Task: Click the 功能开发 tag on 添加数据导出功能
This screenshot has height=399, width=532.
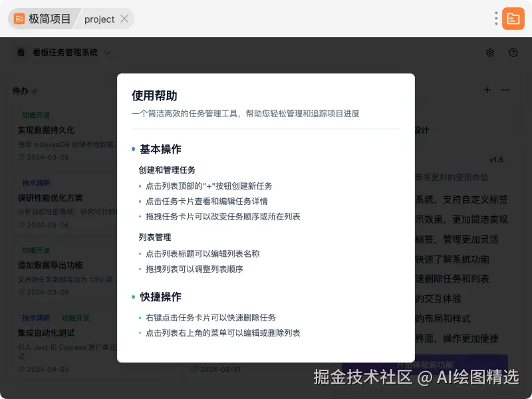Action: pyautogui.click(x=36, y=250)
